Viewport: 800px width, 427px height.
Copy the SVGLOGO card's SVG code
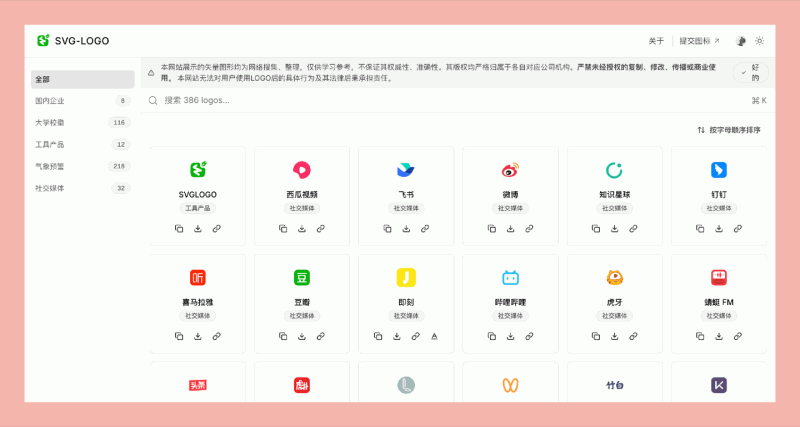pos(179,229)
